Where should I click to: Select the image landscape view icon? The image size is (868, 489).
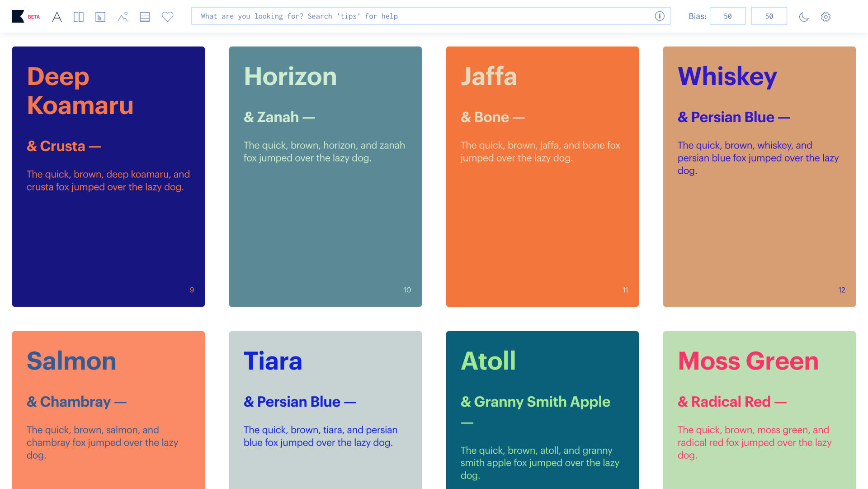pos(123,17)
